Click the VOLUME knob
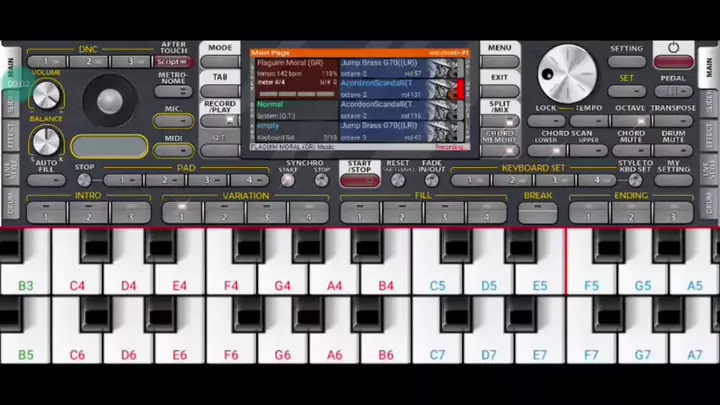This screenshot has width=720, height=405. click(x=44, y=96)
